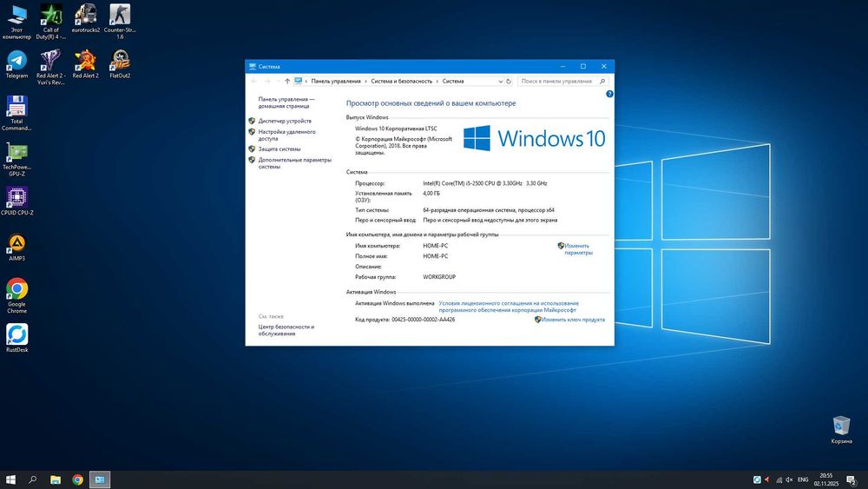Select the Total Commander desktop icon
Viewport: 868px width, 489px height.
pyautogui.click(x=16, y=113)
